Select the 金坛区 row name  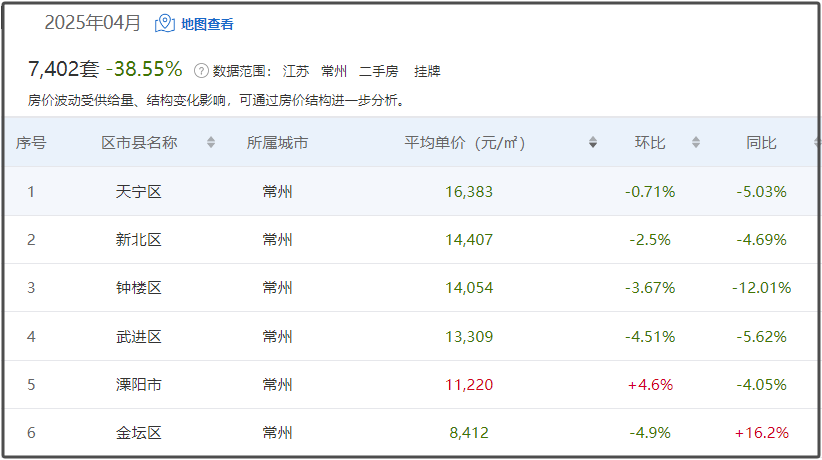pyautogui.click(x=138, y=433)
